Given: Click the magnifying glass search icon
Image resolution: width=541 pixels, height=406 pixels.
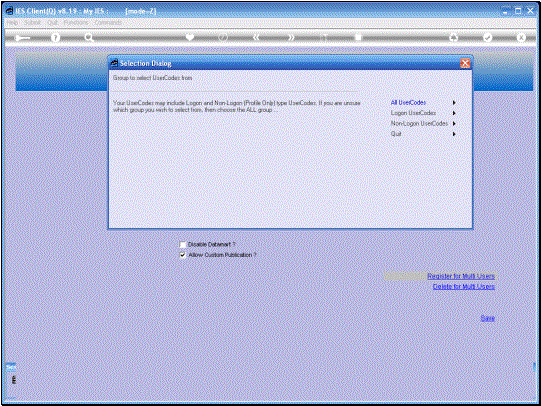Looking at the screenshot, I should click(x=89, y=37).
